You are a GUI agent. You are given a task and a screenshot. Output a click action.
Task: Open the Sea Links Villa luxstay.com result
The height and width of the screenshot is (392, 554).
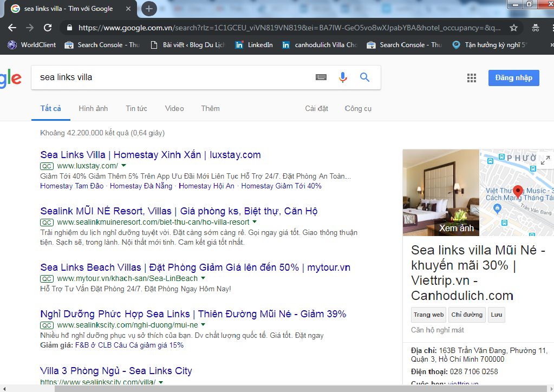[x=151, y=155]
